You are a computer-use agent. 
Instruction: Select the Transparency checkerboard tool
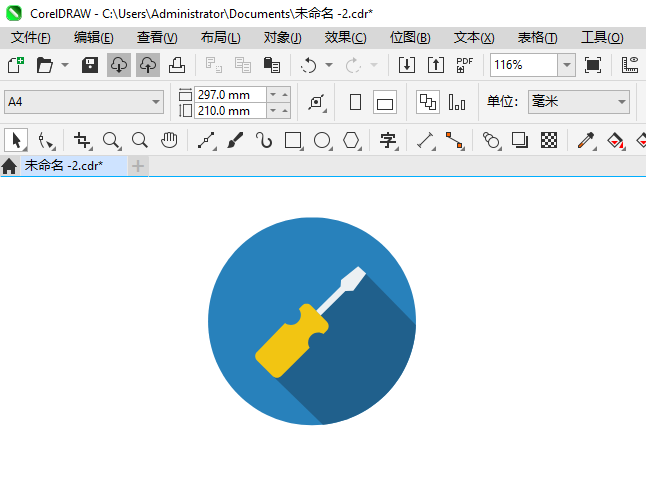549,140
